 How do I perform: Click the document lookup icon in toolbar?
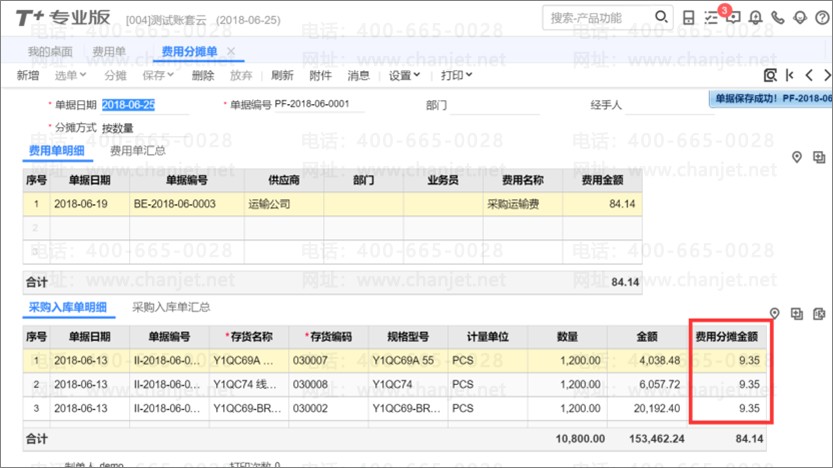click(770, 75)
